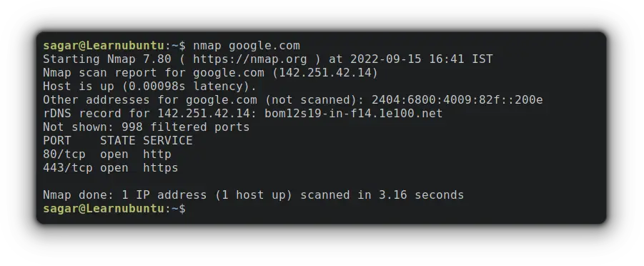644x266 pixels.
Task: Click the PORT column header
Action: (x=57, y=141)
